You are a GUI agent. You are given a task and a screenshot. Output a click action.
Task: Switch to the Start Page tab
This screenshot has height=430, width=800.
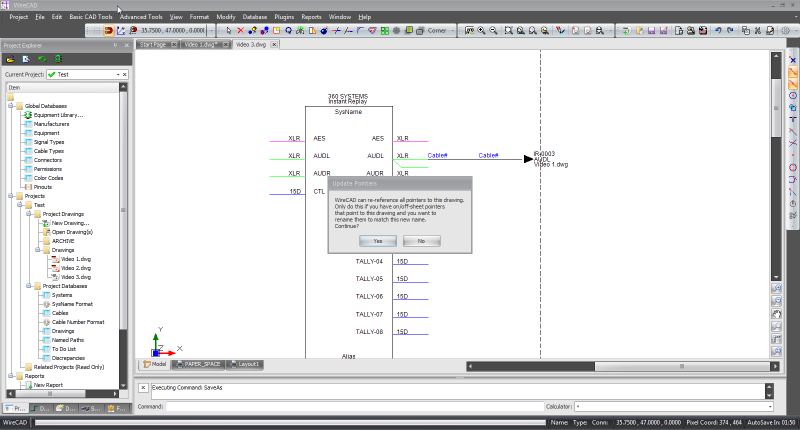coord(153,44)
